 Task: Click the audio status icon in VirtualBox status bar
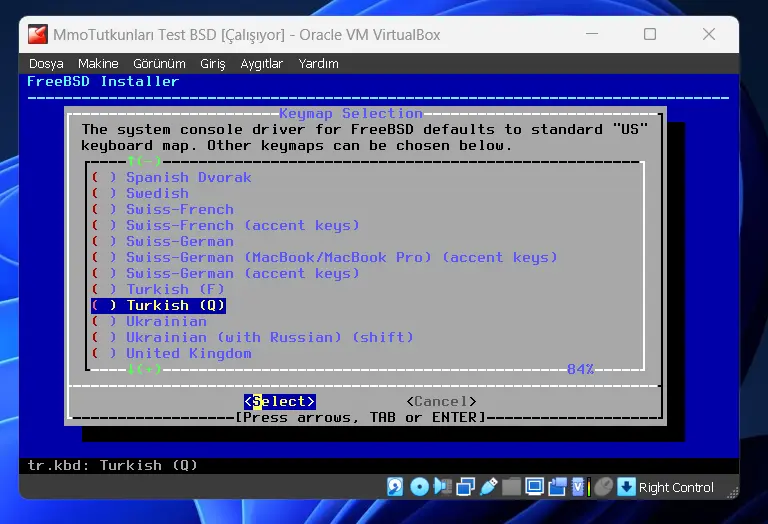click(x=442, y=487)
